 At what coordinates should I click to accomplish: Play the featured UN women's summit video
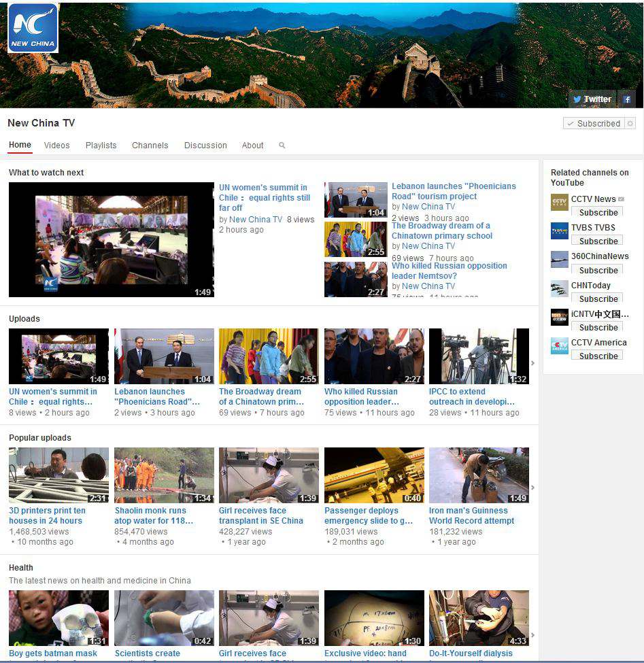[111, 239]
